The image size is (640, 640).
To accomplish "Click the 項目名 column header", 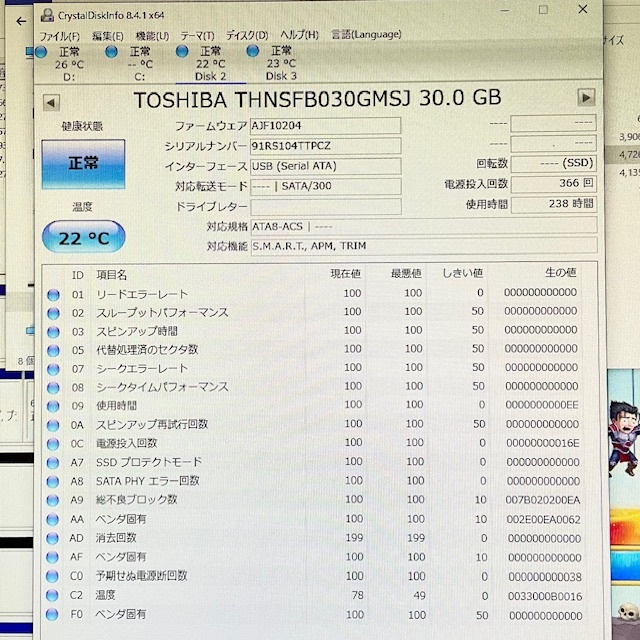I will 111,275.
